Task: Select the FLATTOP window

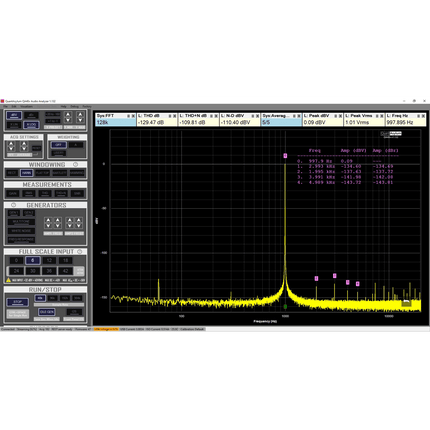Action: [42, 173]
